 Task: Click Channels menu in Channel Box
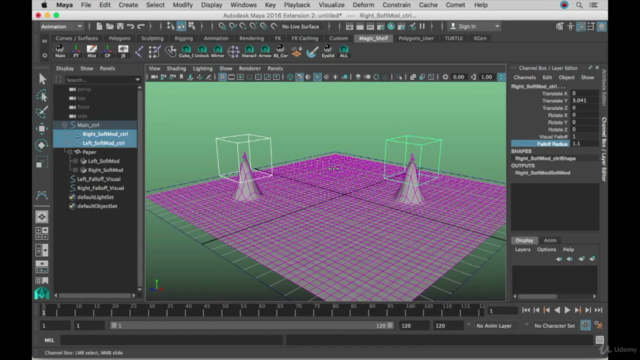point(524,78)
